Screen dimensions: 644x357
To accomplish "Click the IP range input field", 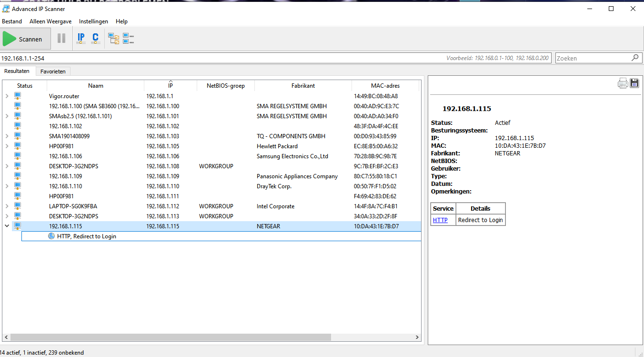I will coord(276,58).
